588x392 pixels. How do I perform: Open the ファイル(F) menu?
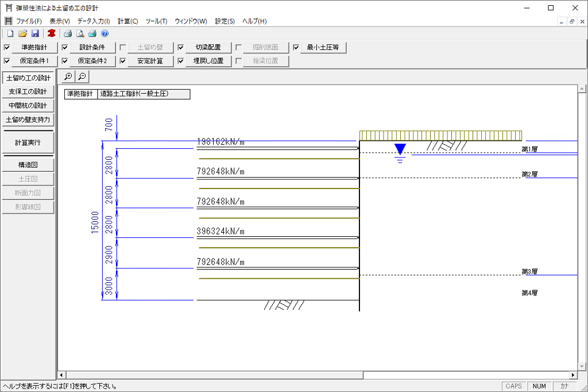coord(29,21)
